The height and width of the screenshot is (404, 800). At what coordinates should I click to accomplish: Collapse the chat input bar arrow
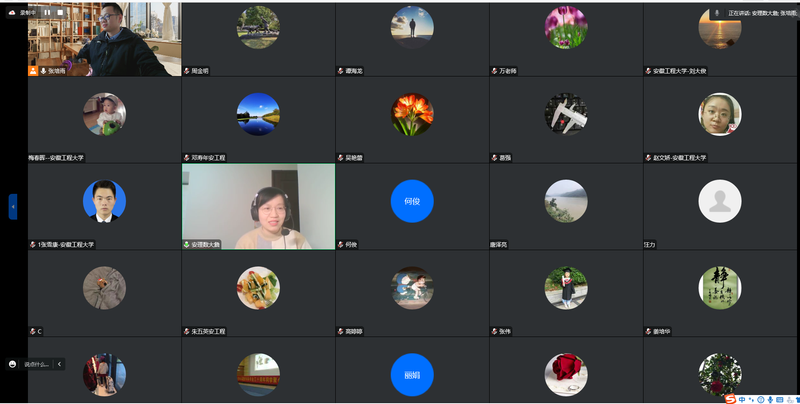tap(59, 364)
